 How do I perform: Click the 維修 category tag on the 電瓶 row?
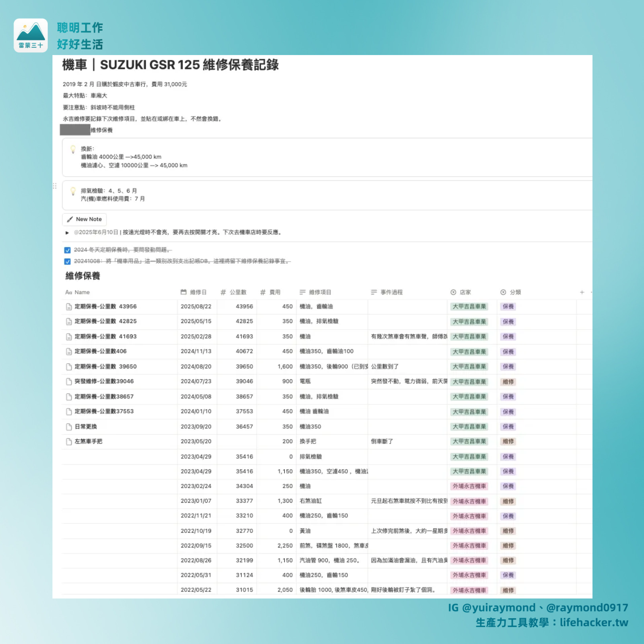click(508, 382)
